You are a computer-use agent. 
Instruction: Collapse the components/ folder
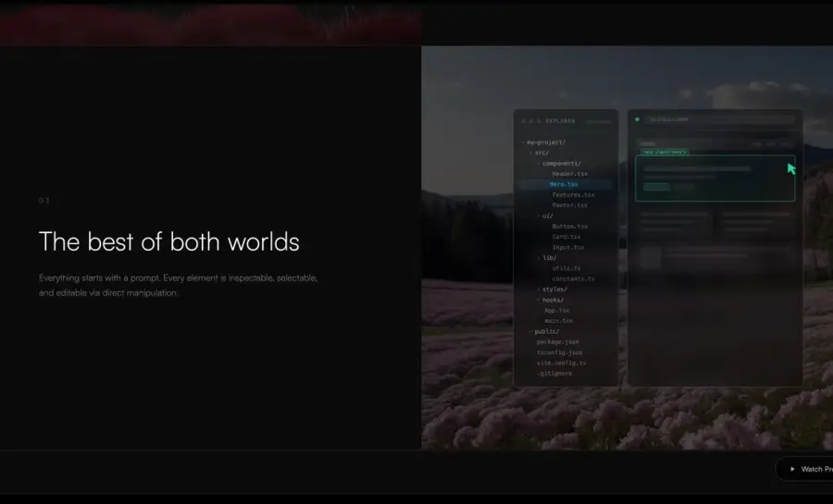pos(561,164)
